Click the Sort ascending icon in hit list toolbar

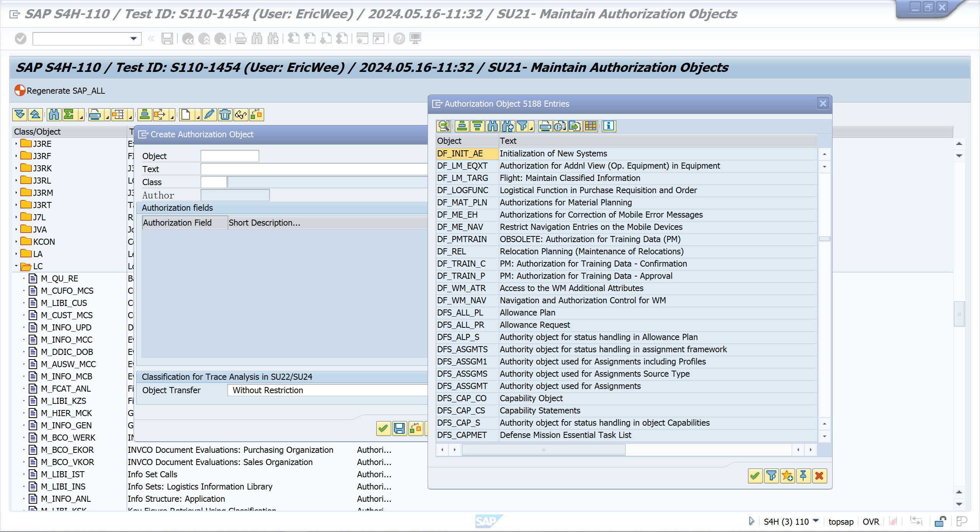point(462,126)
